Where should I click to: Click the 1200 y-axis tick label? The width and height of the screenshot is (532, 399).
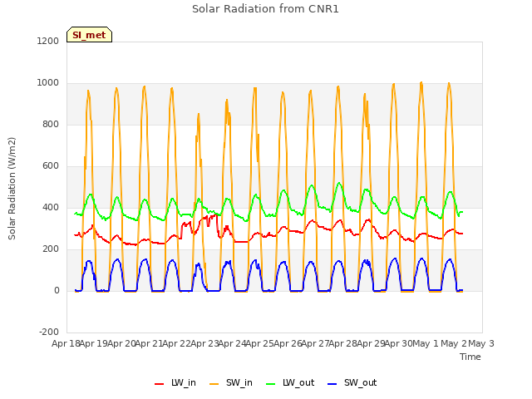pyautogui.click(x=48, y=41)
